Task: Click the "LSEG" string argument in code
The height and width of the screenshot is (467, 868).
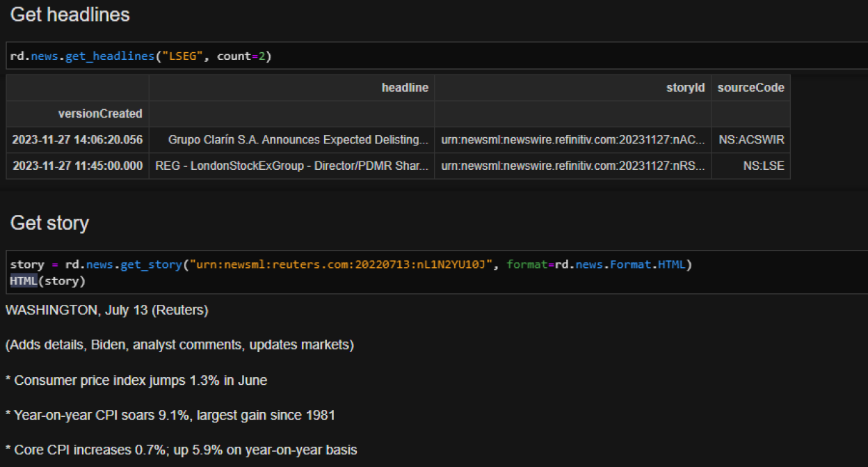Action: [177, 55]
